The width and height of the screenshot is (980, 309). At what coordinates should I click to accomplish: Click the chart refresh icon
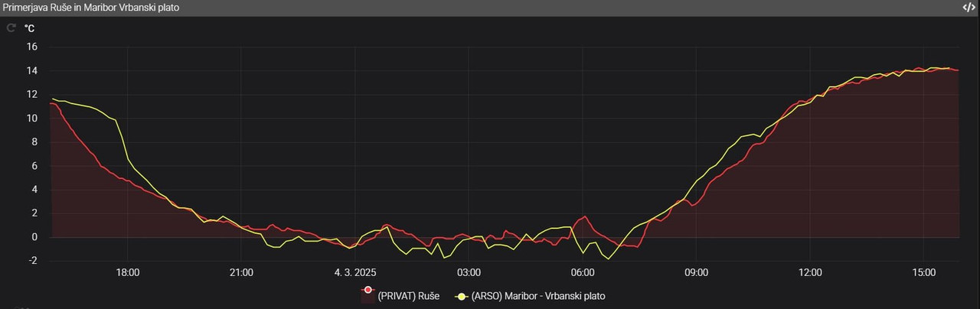[x=11, y=28]
